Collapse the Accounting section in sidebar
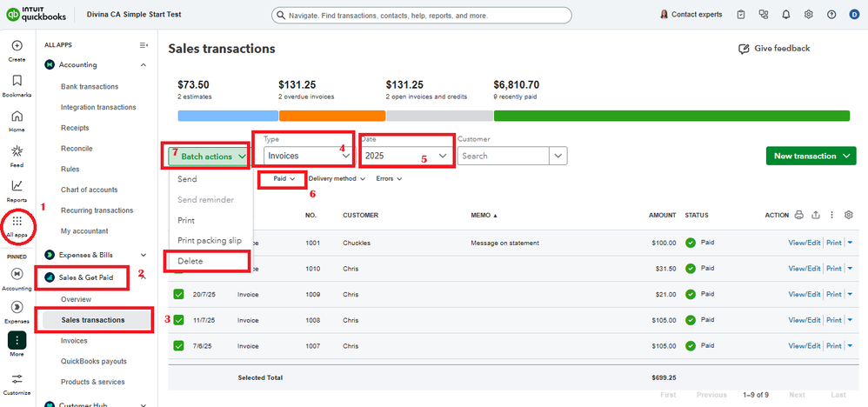The width and height of the screenshot is (868, 407). (x=144, y=65)
